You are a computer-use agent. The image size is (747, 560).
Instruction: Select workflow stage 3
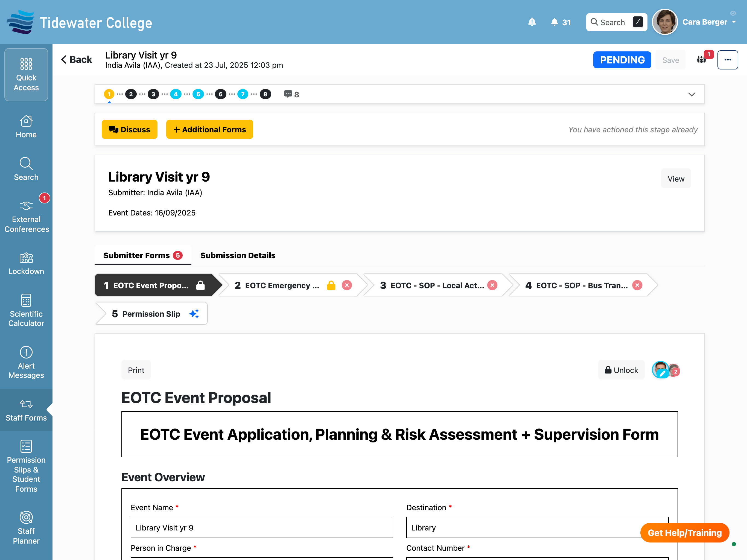[x=153, y=94]
